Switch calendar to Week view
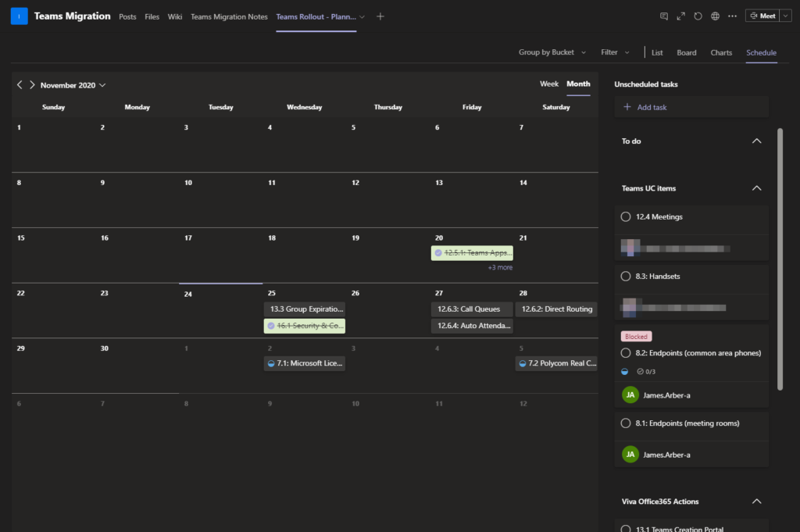Viewport: 800px width, 532px height. coord(549,84)
